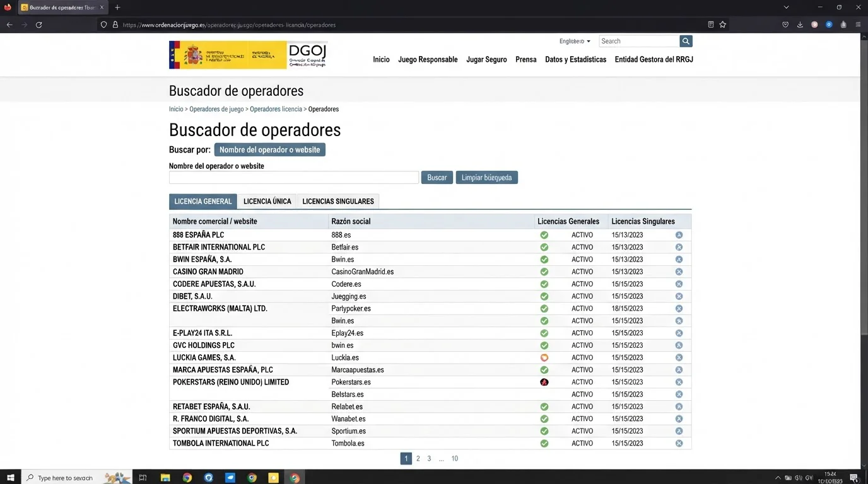The height and width of the screenshot is (484, 868).
Task: Follow the Operadores de juego breadcrumb link
Action: coord(216,109)
